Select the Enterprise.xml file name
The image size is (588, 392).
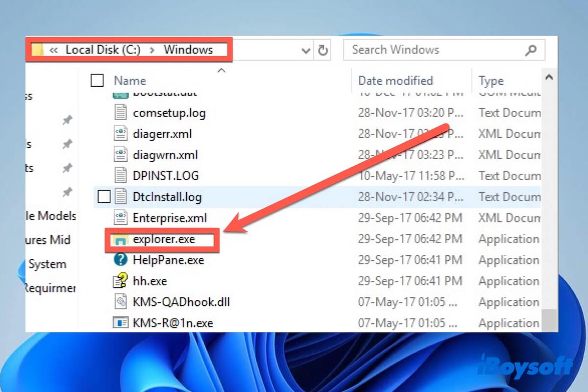pos(170,218)
